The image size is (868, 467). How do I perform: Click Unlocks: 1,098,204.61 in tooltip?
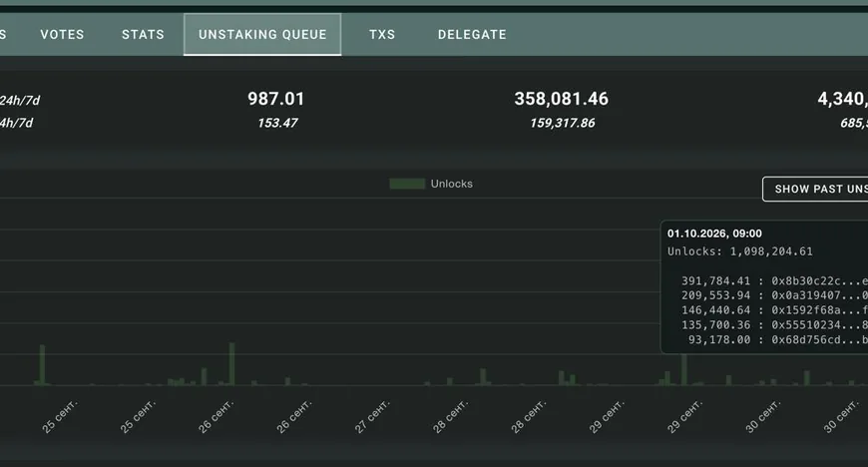pyautogui.click(x=740, y=251)
